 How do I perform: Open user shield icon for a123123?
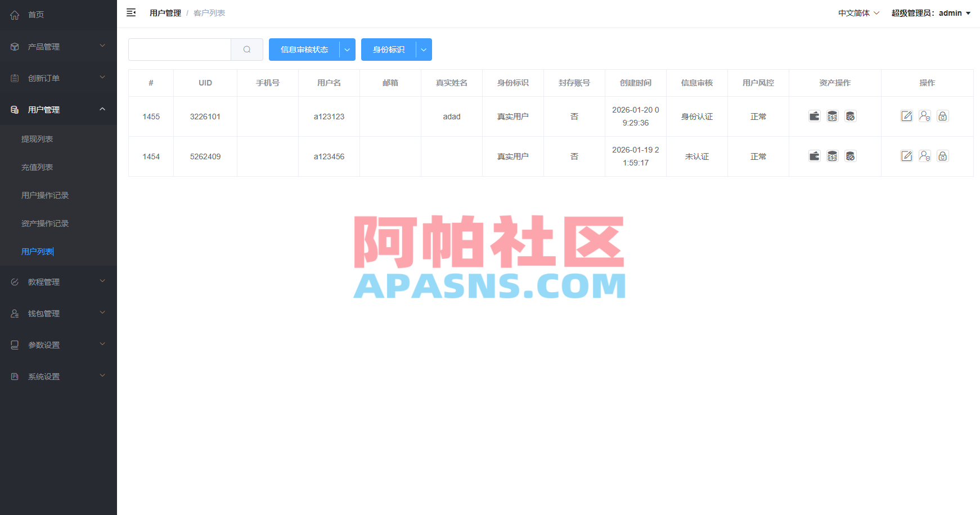925,116
